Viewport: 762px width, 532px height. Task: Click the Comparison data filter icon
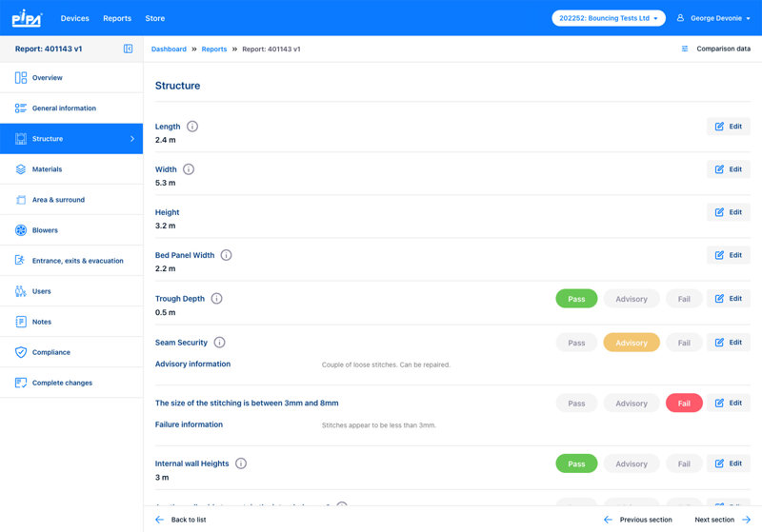685,49
